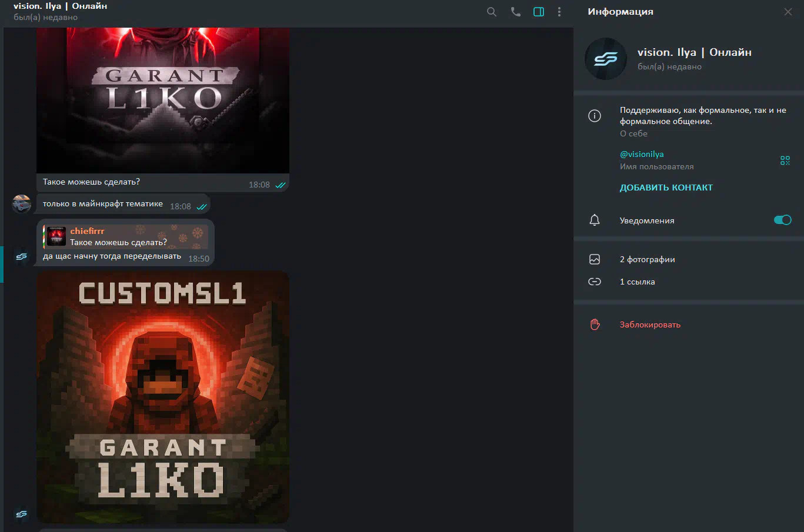Click the info circle icon near bio
This screenshot has width=804, height=532.
pyautogui.click(x=595, y=116)
